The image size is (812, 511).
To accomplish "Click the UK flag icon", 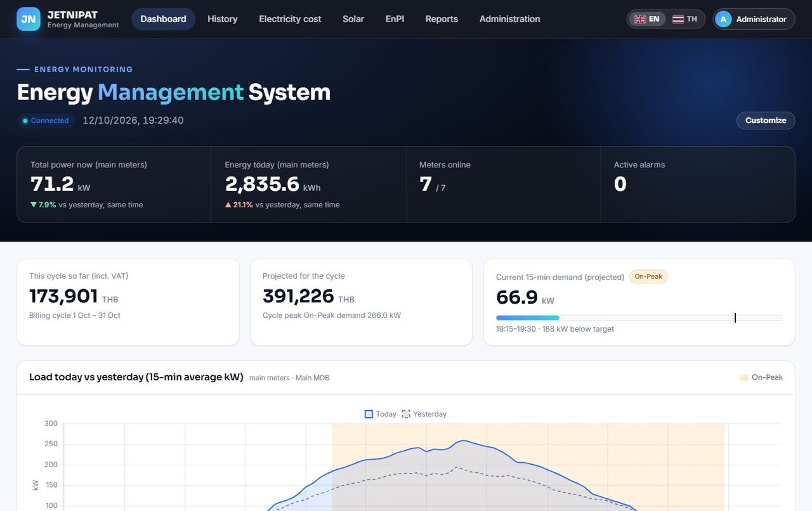I will pyautogui.click(x=640, y=19).
